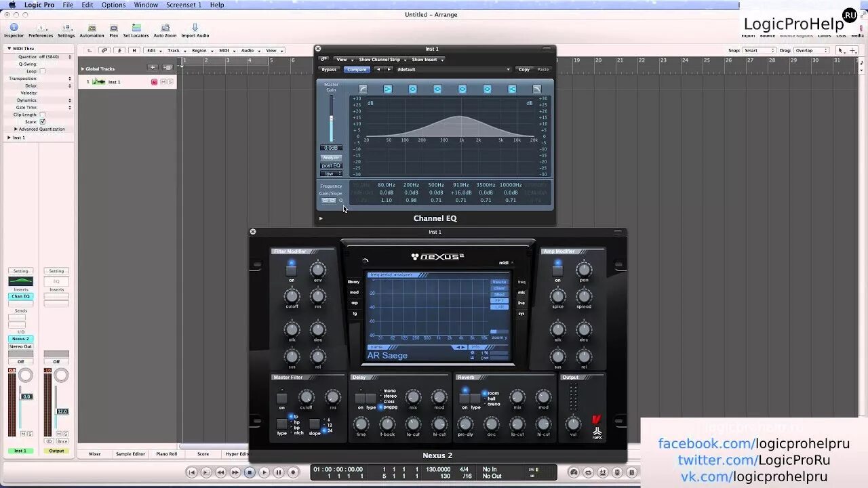Open the Options menu
This screenshot has height=488, width=868.
click(113, 5)
